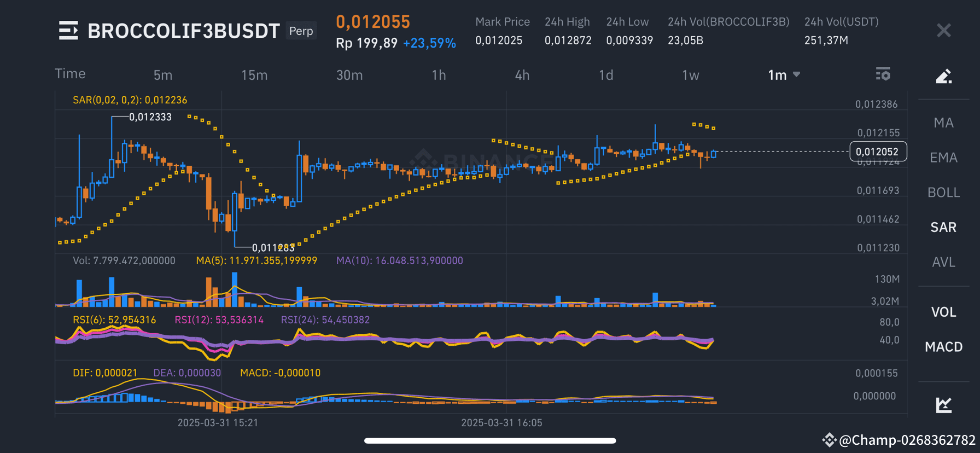Tap the RSI(24) value label
Image resolution: width=980 pixels, height=453 pixels.
(325, 320)
